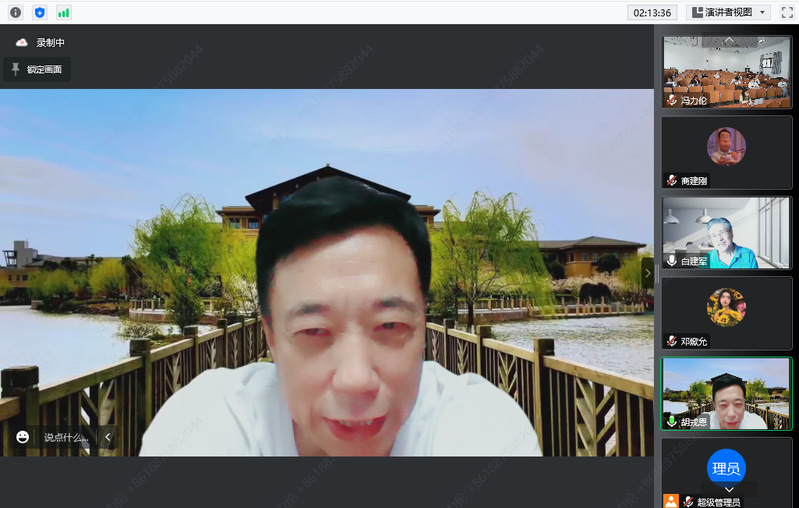Click the meeting timer 02:13:36

(652, 12)
